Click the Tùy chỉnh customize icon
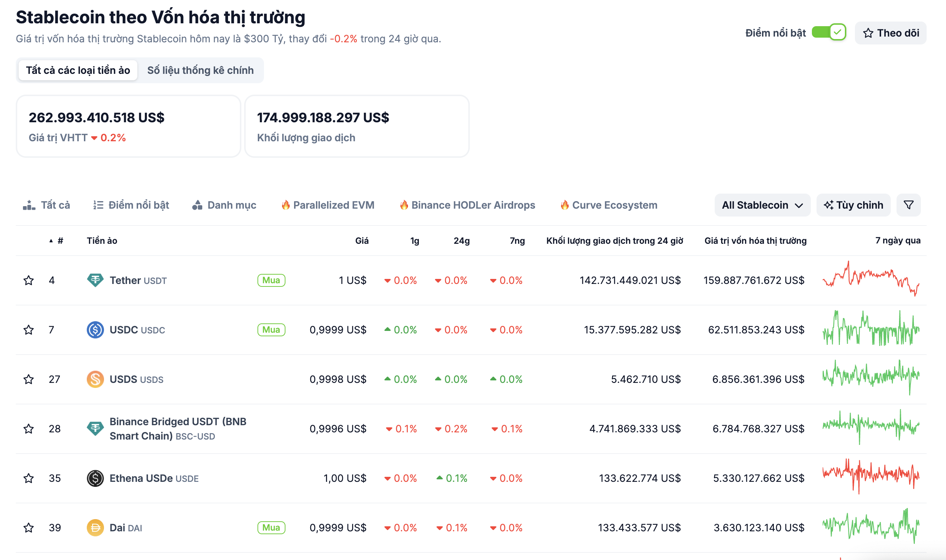This screenshot has height=560, width=946. (x=829, y=205)
